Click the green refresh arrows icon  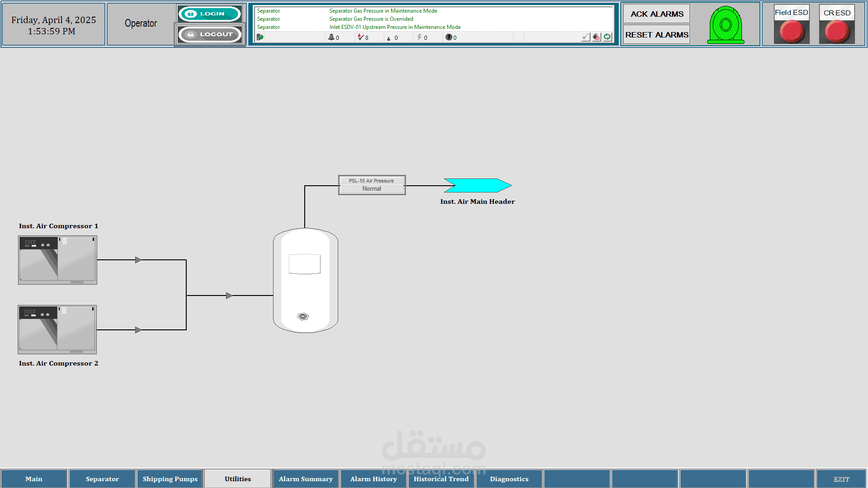[x=607, y=37]
